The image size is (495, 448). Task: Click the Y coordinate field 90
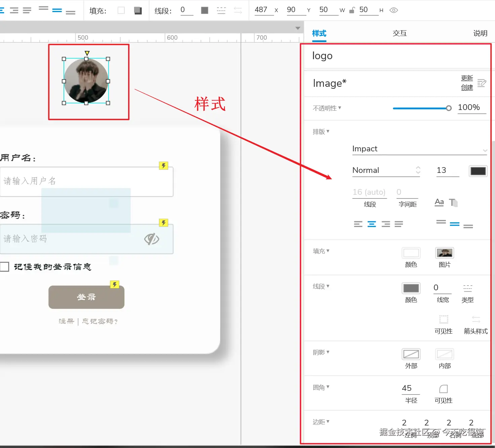tap(296, 10)
